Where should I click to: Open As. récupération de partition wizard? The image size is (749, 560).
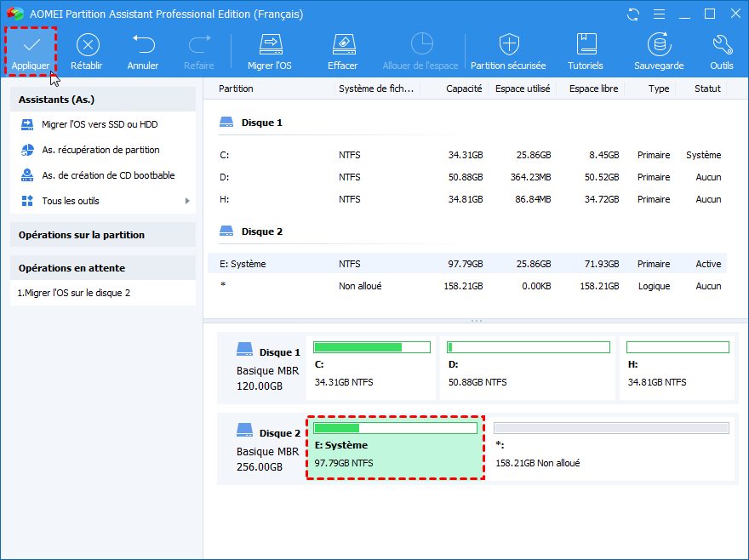(x=100, y=150)
